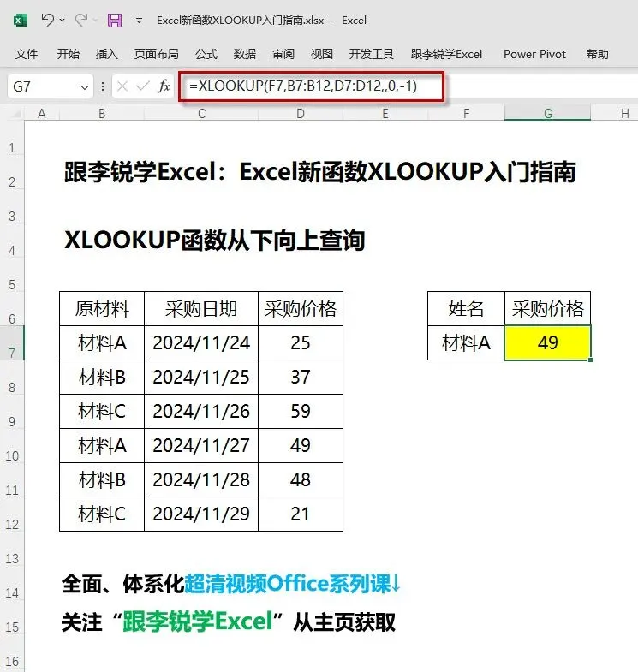Click the blue 超清视频Office系列课 text
Viewport: 638px width, 672px height.
[287, 584]
